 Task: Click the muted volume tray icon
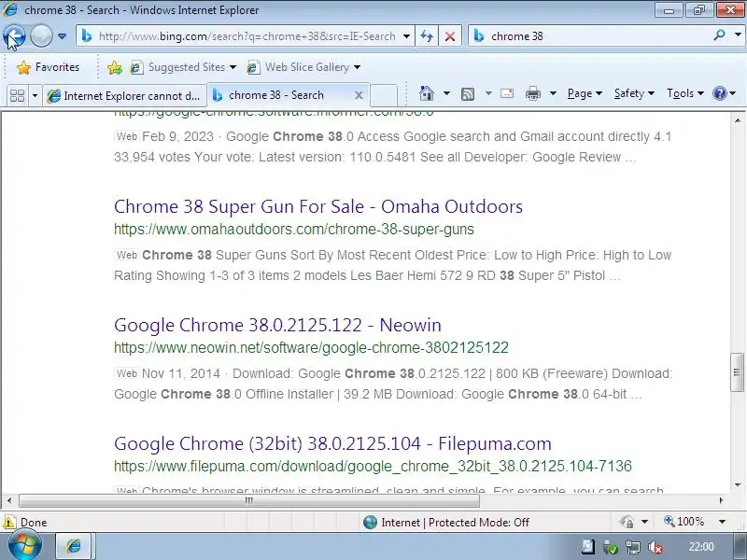655,548
